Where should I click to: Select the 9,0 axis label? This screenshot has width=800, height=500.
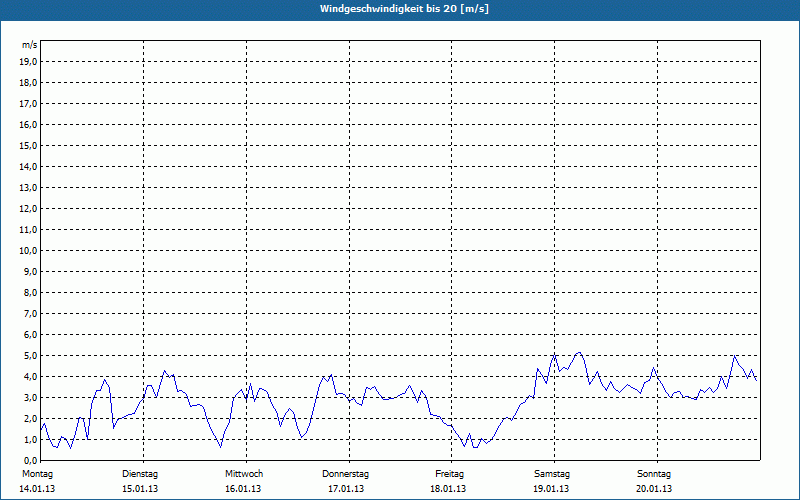(30, 271)
